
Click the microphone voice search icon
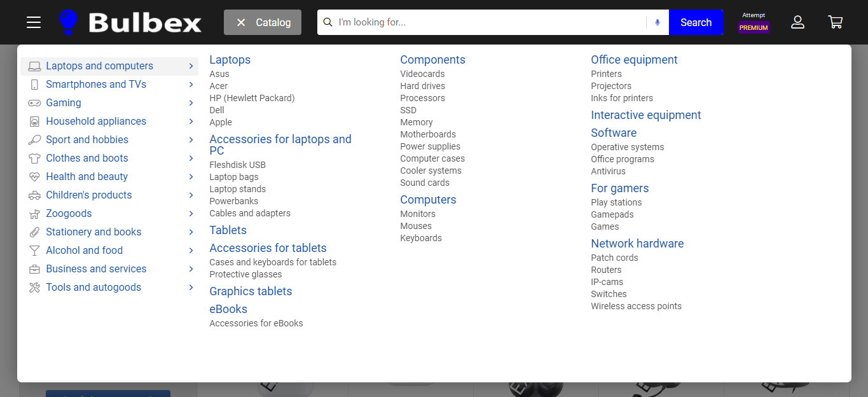coord(658,22)
